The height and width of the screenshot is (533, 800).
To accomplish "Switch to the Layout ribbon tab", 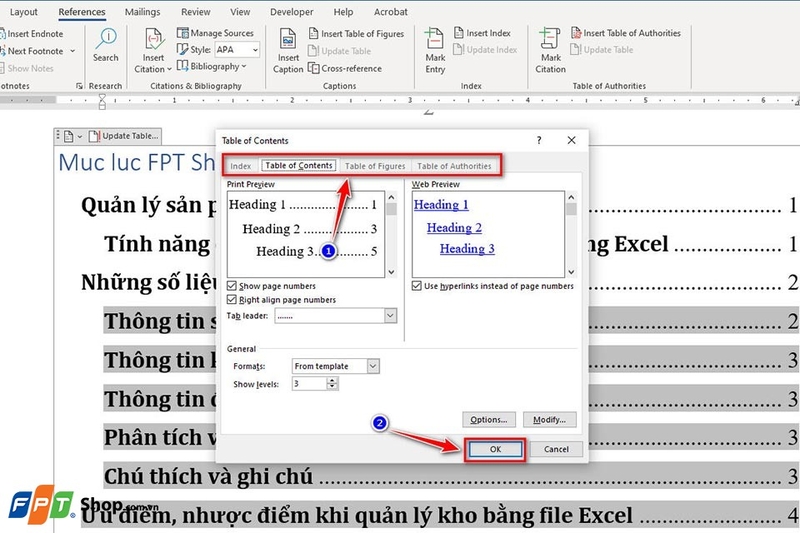I will [x=23, y=12].
